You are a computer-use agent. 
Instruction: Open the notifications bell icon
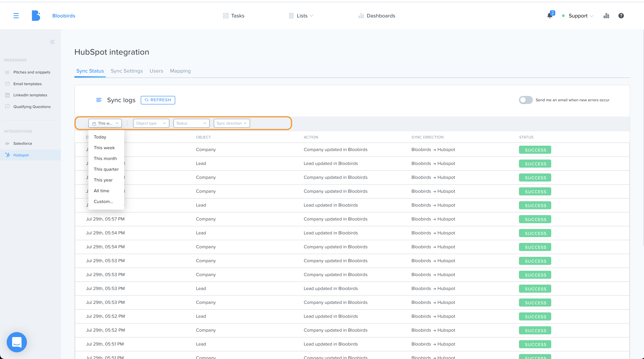549,16
